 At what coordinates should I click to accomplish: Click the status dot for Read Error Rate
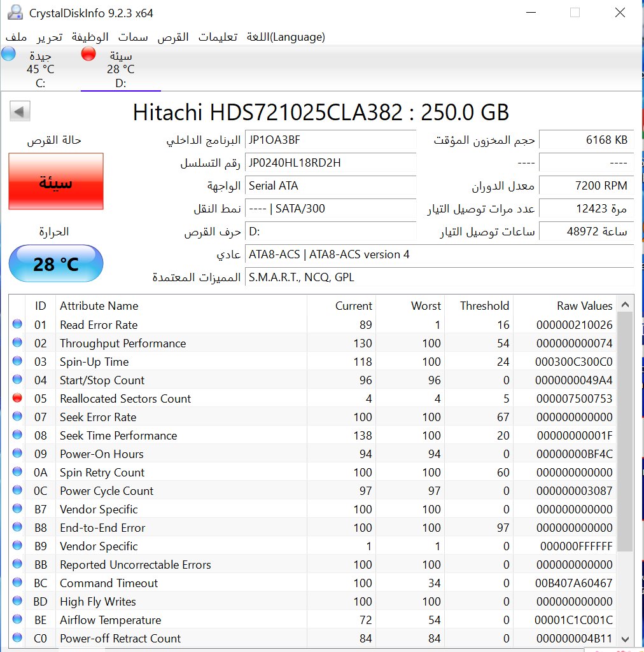pyautogui.click(x=17, y=324)
